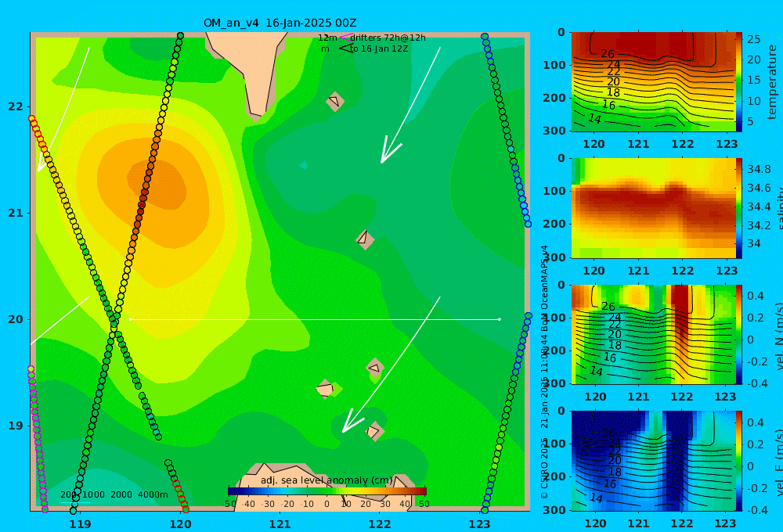
Task: Click the vertical "temperature" axis label
Action: click(773, 82)
